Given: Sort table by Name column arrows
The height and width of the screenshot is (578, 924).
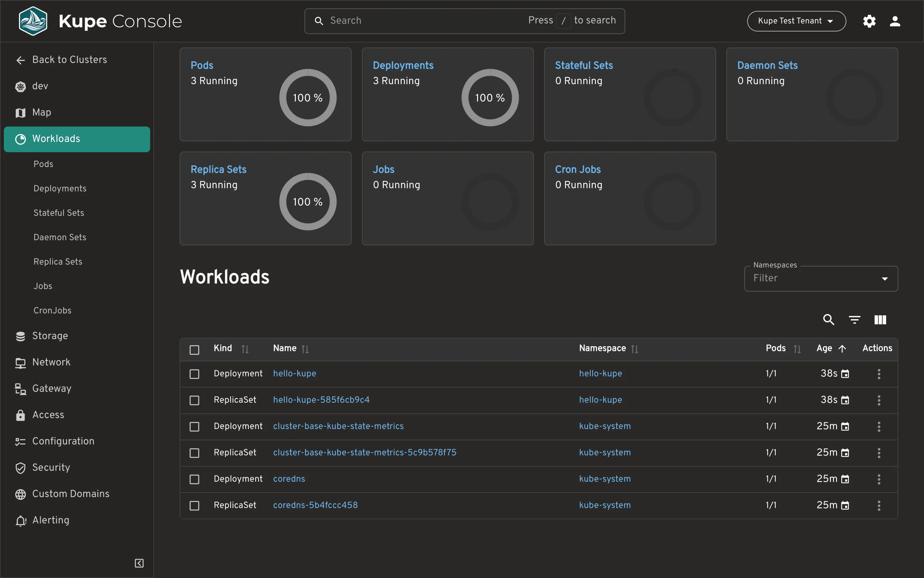Looking at the screenshot, I should [305, 349].
